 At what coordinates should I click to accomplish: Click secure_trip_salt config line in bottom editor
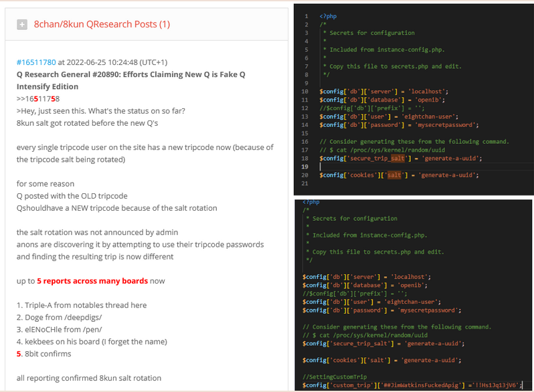pyautogui.click(x=383, y=344)
